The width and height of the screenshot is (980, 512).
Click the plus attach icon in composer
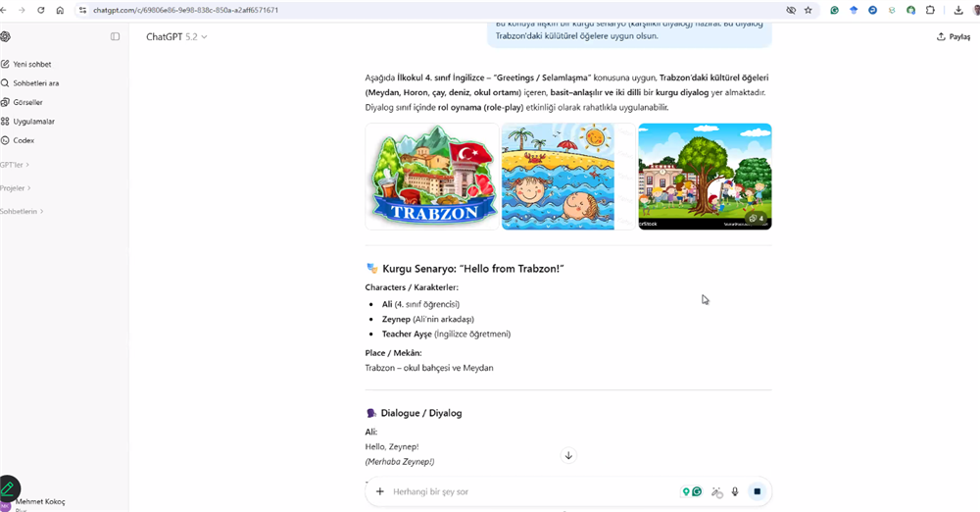380,491
